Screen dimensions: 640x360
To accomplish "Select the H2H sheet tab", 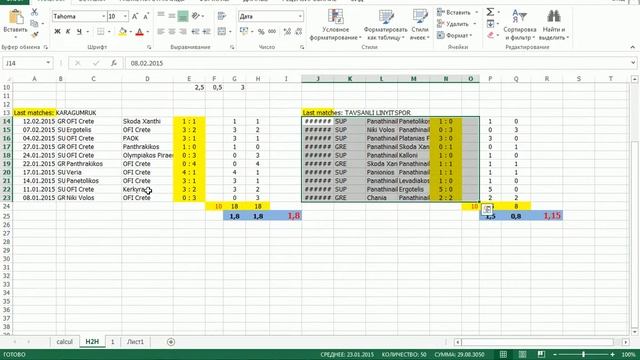I will point(92,342).
